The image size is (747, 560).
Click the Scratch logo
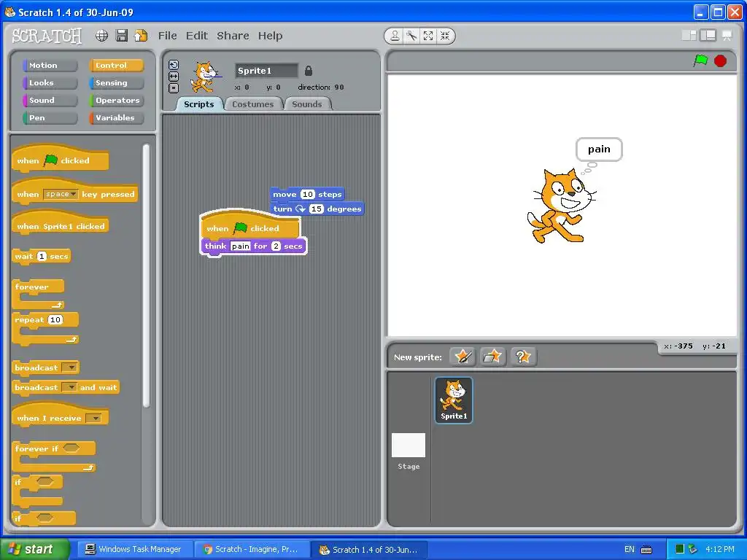click(x=47, y=36)
